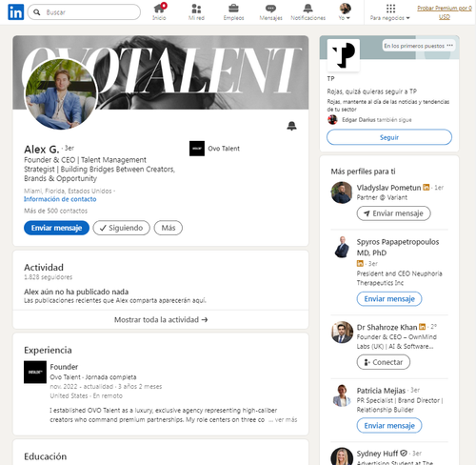The image size is (476, 465).
Task: Open the Más actions button
Action: pos(169,228)
